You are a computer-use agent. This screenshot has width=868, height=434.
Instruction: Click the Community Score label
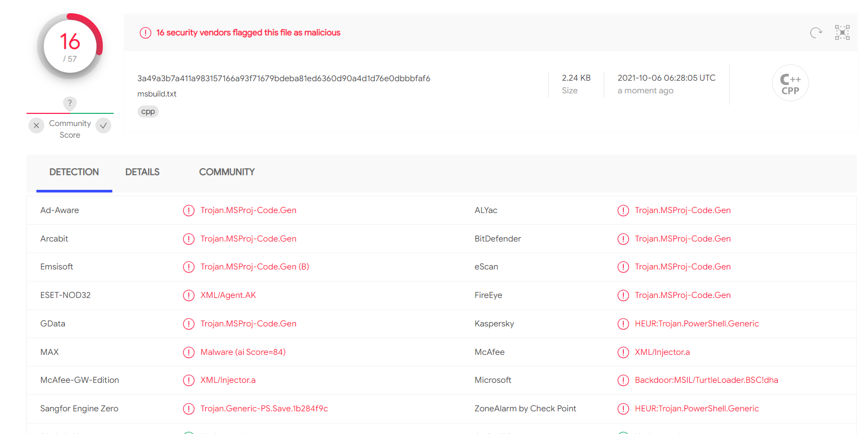click(70, 129)
